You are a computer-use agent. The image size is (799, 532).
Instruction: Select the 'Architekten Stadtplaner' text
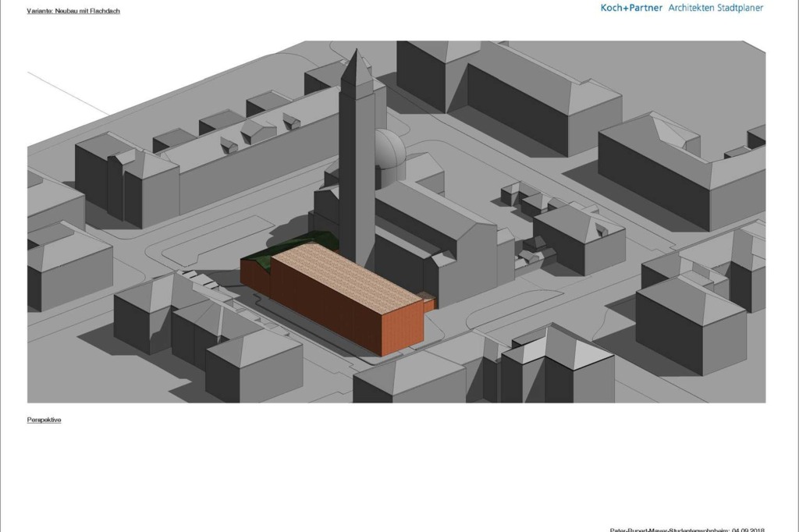[716, 8]
